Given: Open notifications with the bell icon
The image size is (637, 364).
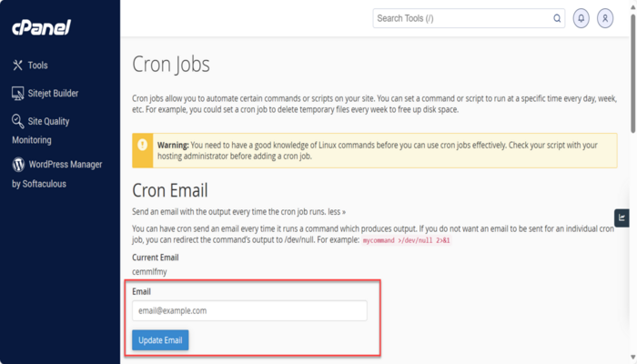Looking at the screenshot, I should (581, 18).
